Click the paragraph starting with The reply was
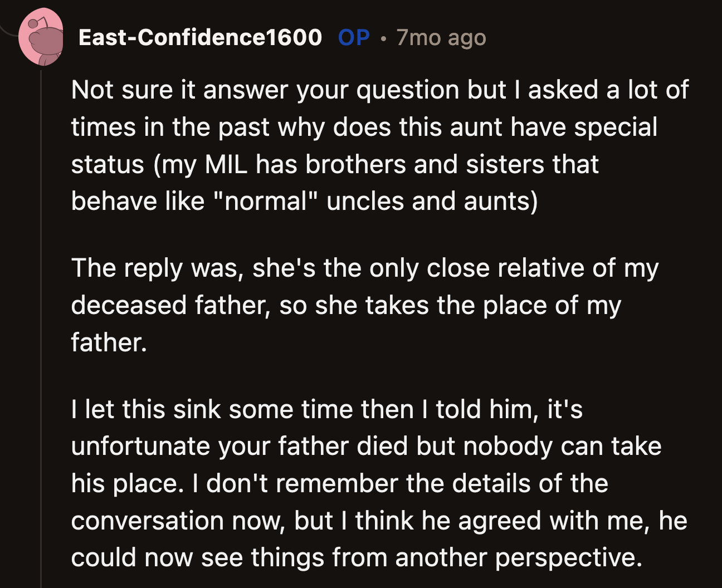The height and width of the screenshot is (588, 722). [362, 305]
